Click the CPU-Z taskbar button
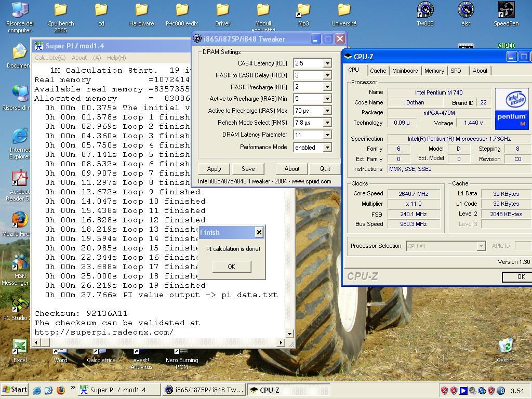The image size is (532, 399). (x=289, y=390)
